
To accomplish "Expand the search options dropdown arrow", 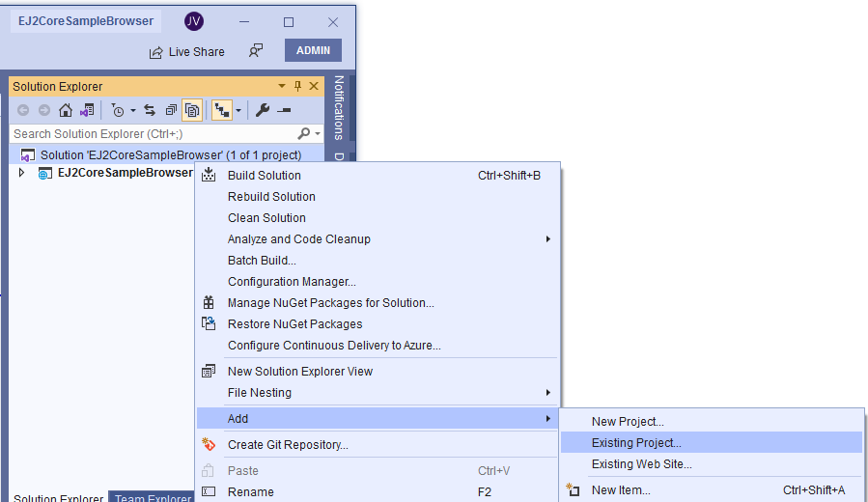I will tap(318, 134).
